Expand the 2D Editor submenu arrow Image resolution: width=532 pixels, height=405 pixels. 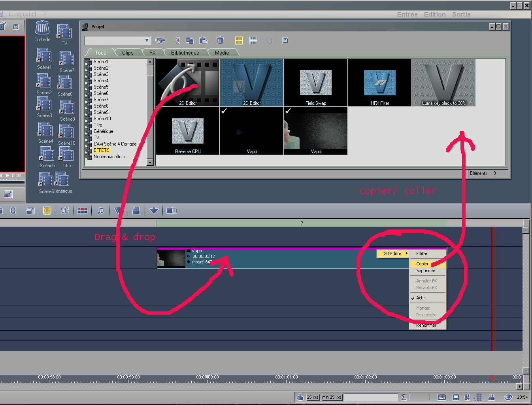(406, 254)
